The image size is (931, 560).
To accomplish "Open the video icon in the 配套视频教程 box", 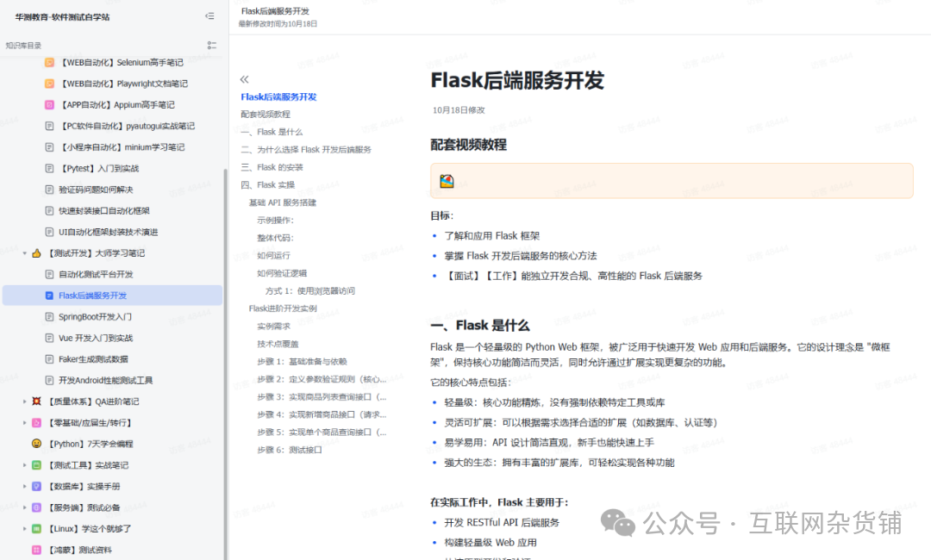I will [x=447, y=181].
